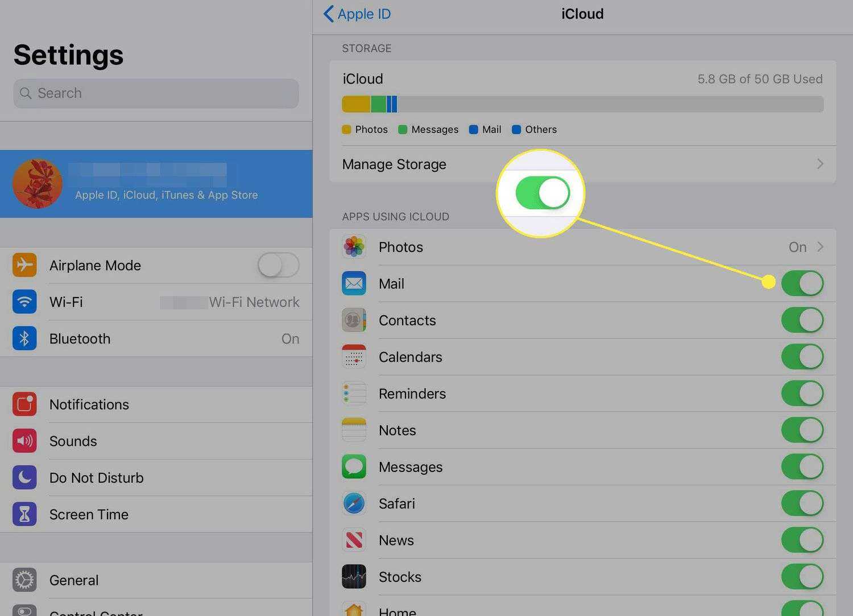Tap the Notifications settings icon
Screen dimensions: 853x616
24,404
